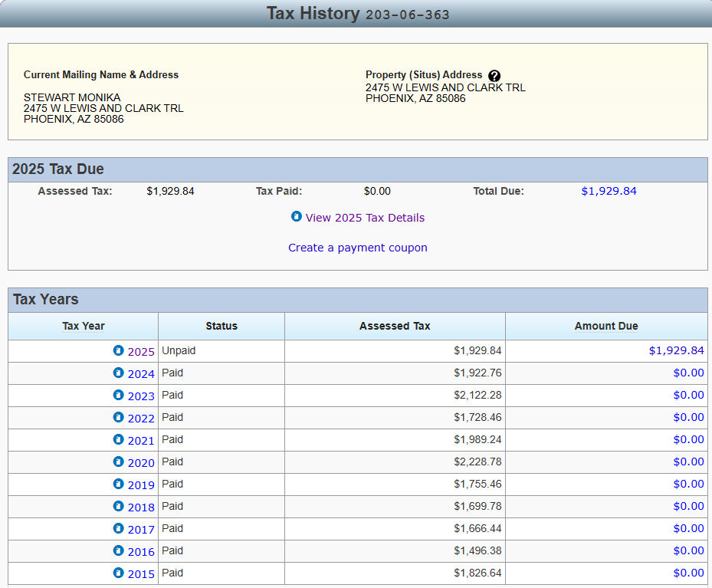
Task: Click the help icon beside Property (Situs) Address
Action: pos(494,76)
